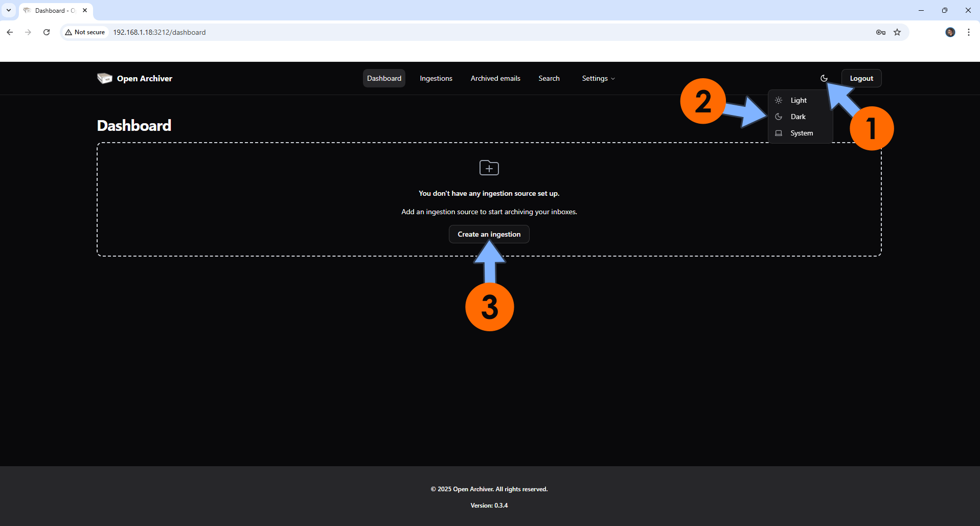Open the Dashboard navigation tab

point(384,78)
